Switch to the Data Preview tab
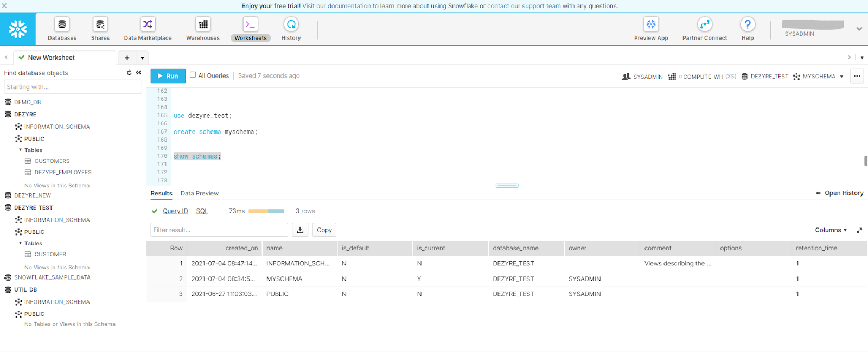 click(200, 194)
